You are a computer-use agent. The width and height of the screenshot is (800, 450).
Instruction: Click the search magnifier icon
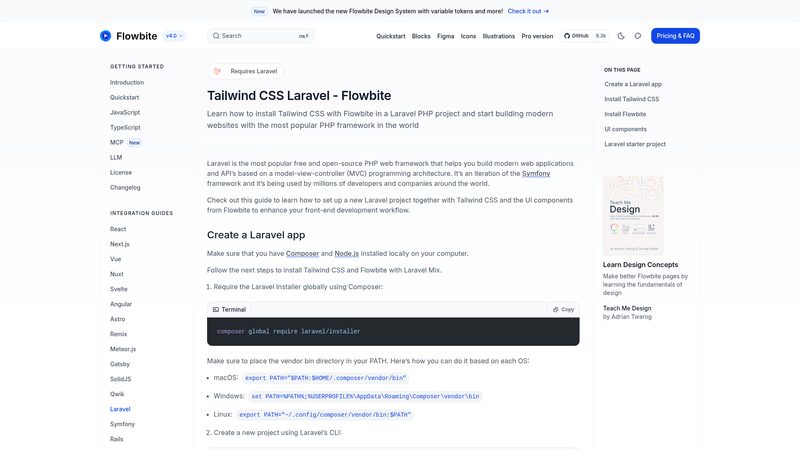(x=216, y=36)
